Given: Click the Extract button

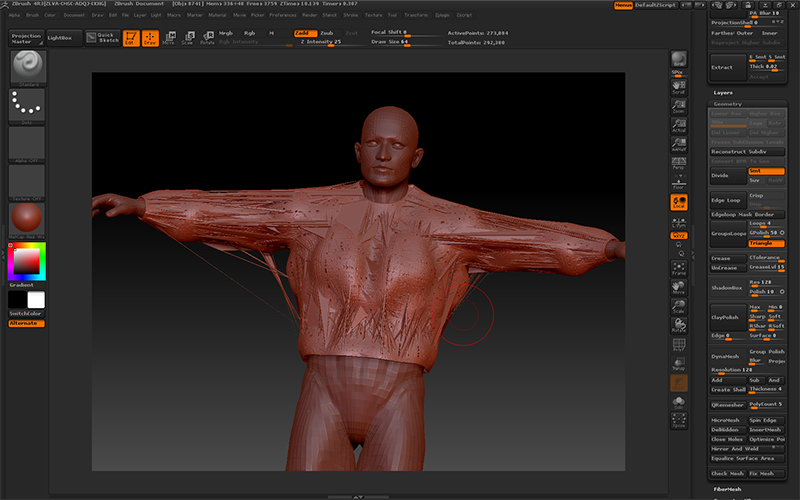Looking at the screenshot, I should tap(728, 67).
